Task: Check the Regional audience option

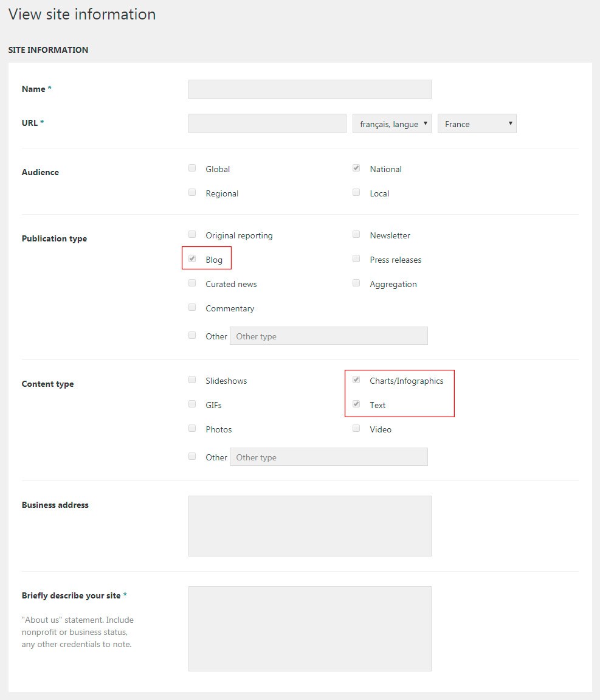Action: pos(192,192)
